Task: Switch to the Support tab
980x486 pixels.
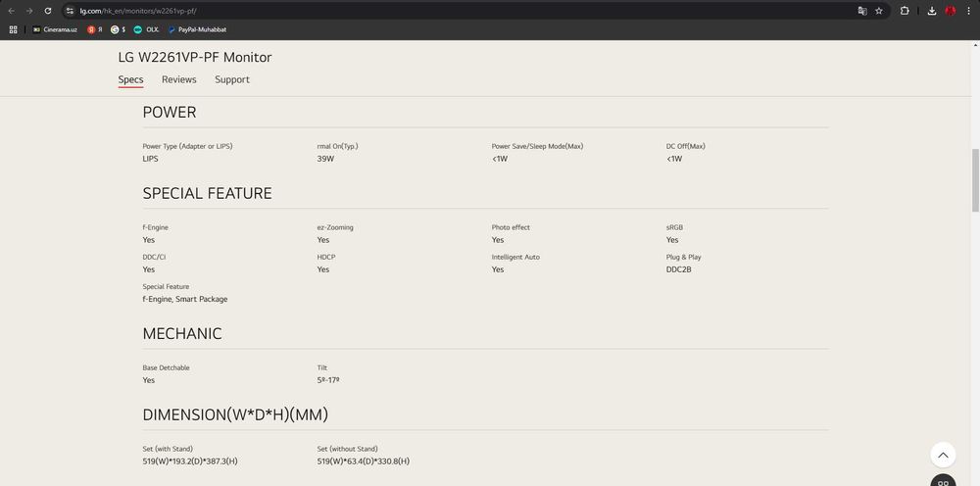Action: click(x=232, y=79)
